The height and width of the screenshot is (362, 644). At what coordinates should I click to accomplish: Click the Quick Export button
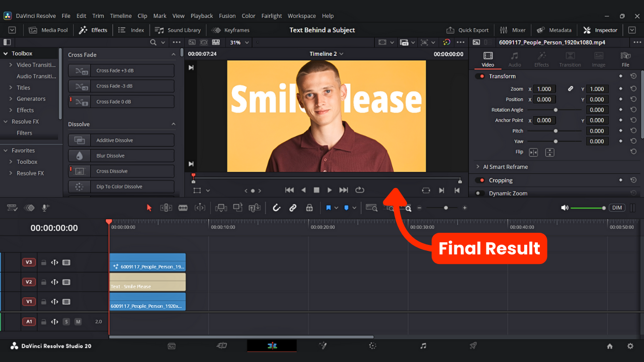pyautogui.click(x=467, y=30)
